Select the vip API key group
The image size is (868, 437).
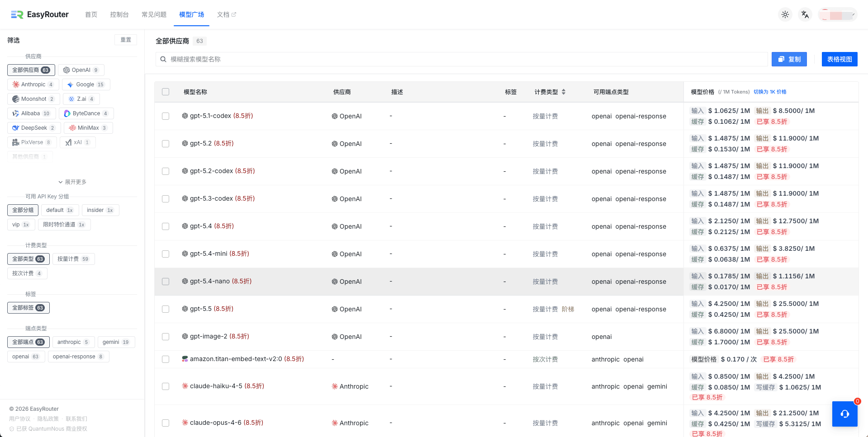[x=21, y=225]
